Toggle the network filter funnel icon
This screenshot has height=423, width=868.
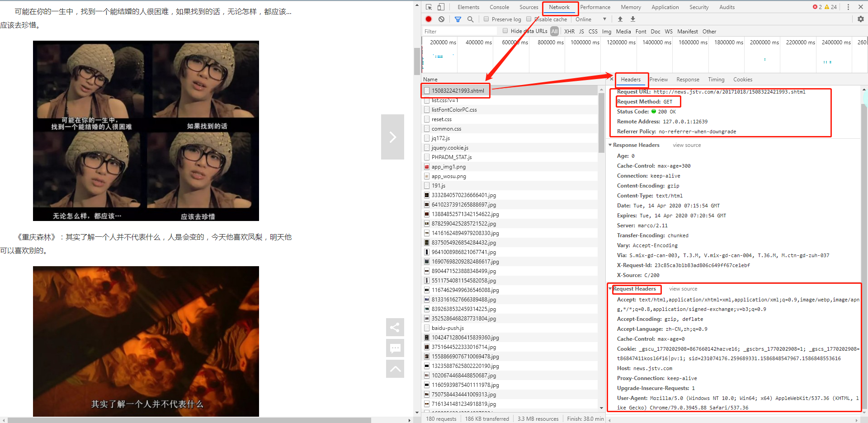click(x=458, y=19)
